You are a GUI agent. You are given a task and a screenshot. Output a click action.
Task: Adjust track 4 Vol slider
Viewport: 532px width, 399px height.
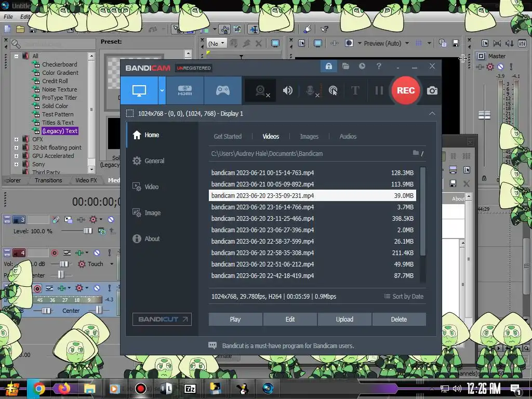64,264
